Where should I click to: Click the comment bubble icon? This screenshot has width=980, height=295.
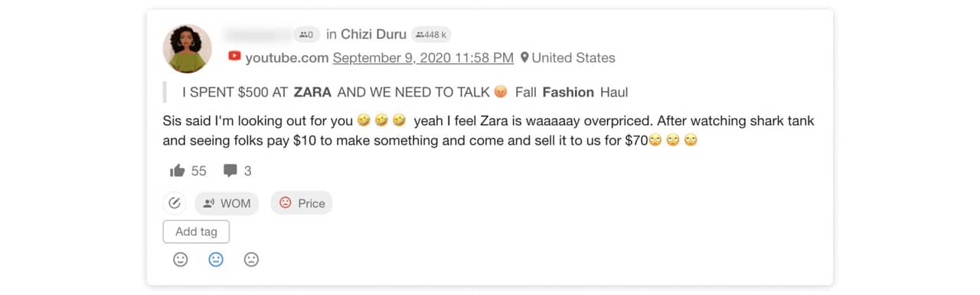coord(230,171)
